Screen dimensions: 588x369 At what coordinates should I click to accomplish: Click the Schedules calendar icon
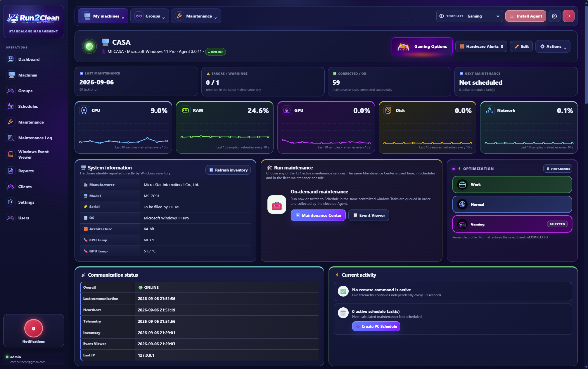click(11, 106)
